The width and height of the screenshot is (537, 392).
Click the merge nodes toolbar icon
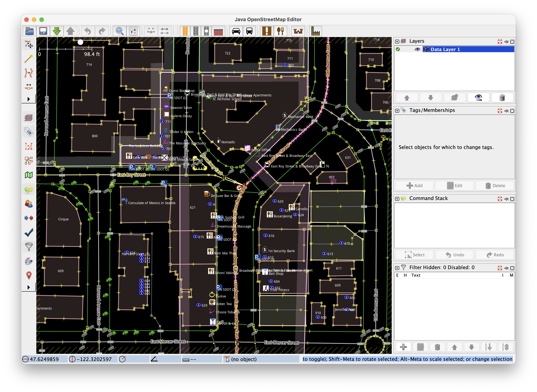click(151, 31)
